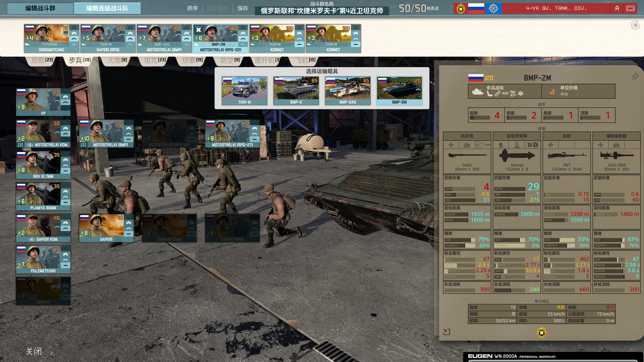This screenshot has height=362, width=644.
Task: Open transport selector via BMP-2M card label
Action: pyautogui.click(x=218, y=44)
